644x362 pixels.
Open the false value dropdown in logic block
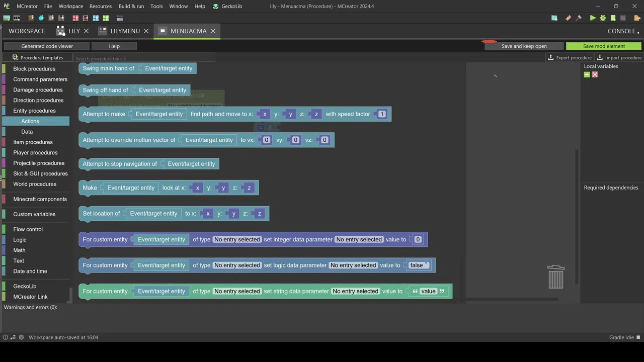point(419,265)
